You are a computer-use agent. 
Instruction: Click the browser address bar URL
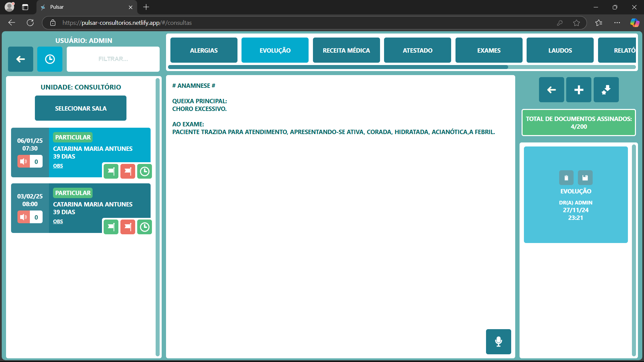coord(127,23)
